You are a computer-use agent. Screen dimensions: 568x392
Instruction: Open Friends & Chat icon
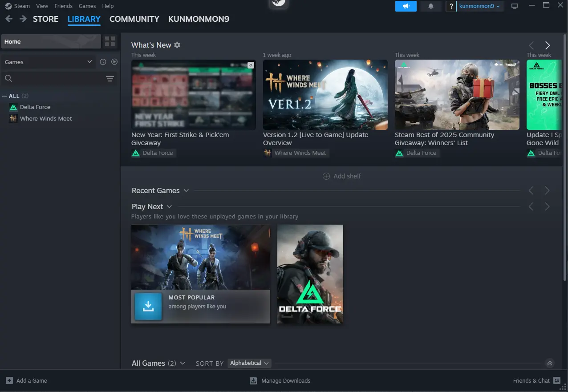[557, 380]
